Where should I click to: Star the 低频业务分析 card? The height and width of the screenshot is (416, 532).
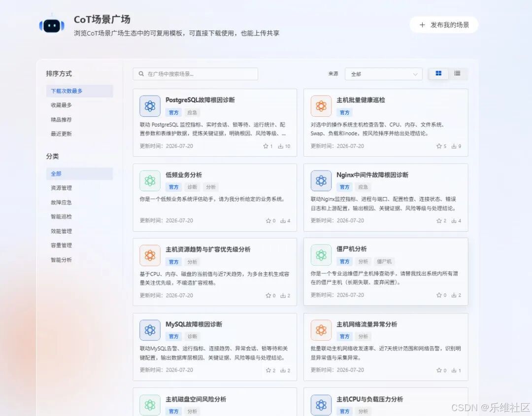268,221
